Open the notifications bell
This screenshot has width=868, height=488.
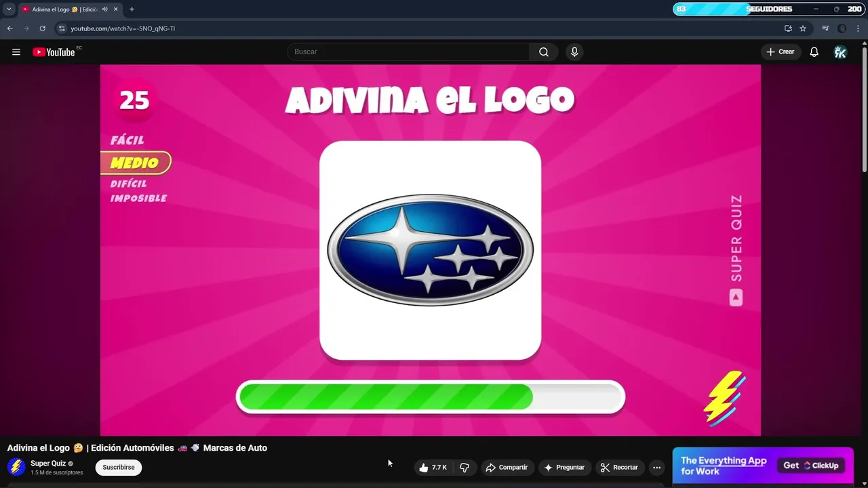814,52
